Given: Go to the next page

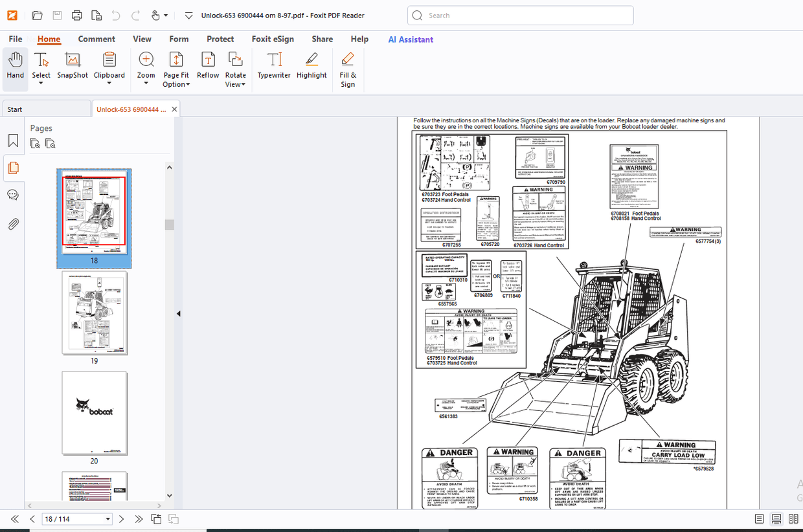Looking at the screenshot, I should 121,519.
